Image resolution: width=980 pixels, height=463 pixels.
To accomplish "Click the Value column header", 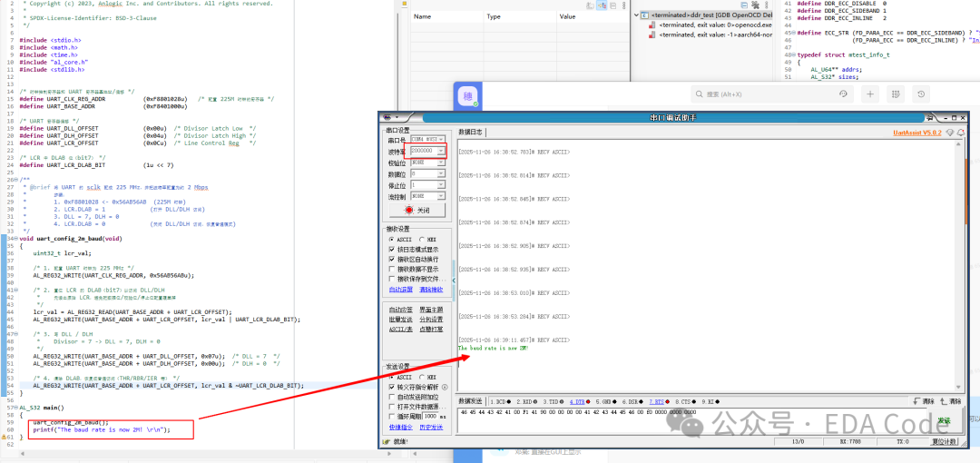I will [593, 17].
